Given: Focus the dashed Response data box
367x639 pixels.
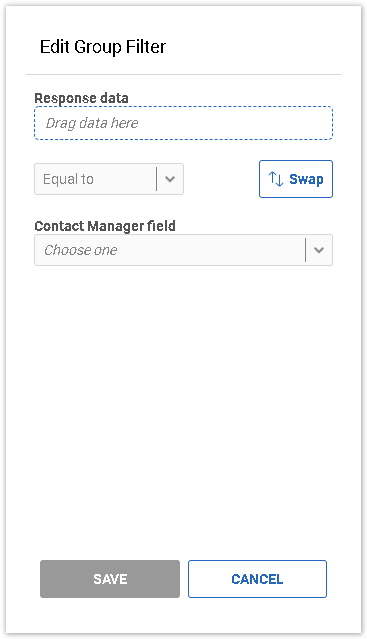Looking at the screenshot, I should [183, 123].
